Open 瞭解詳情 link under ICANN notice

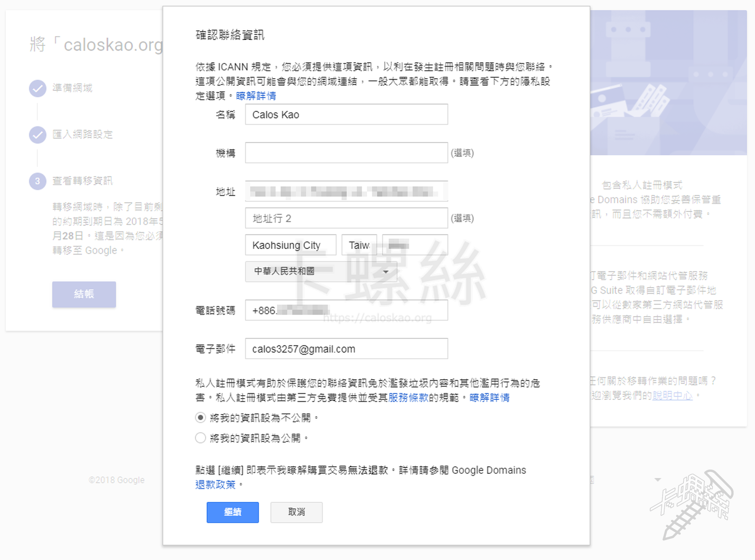[x=256, y=96]
